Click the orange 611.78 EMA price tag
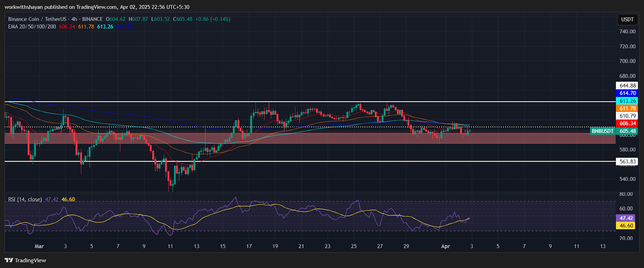This screenshot has width=644, height=268. tap(627, 108)
